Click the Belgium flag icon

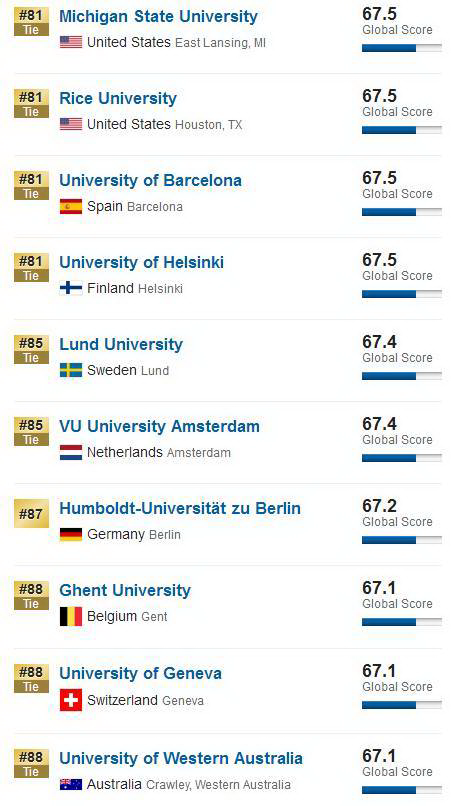pyautogui.click(x=71, y=616)
